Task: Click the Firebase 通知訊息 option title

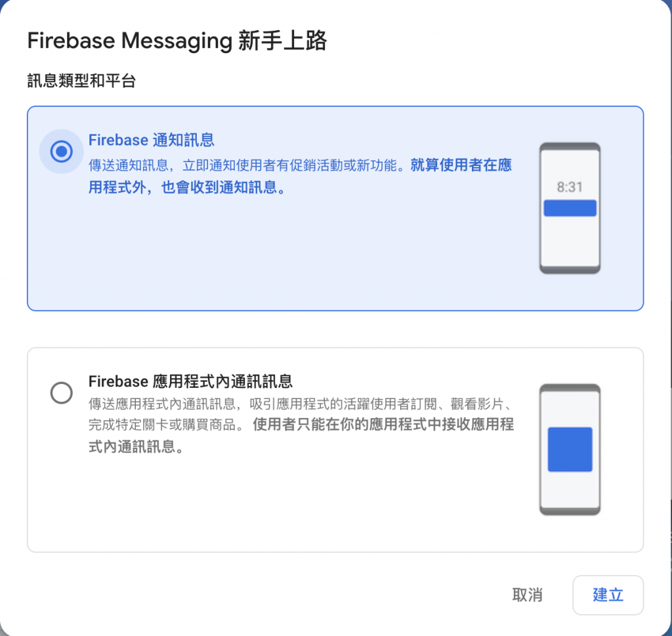Action: pyautogui.click(x=152, y=140)
